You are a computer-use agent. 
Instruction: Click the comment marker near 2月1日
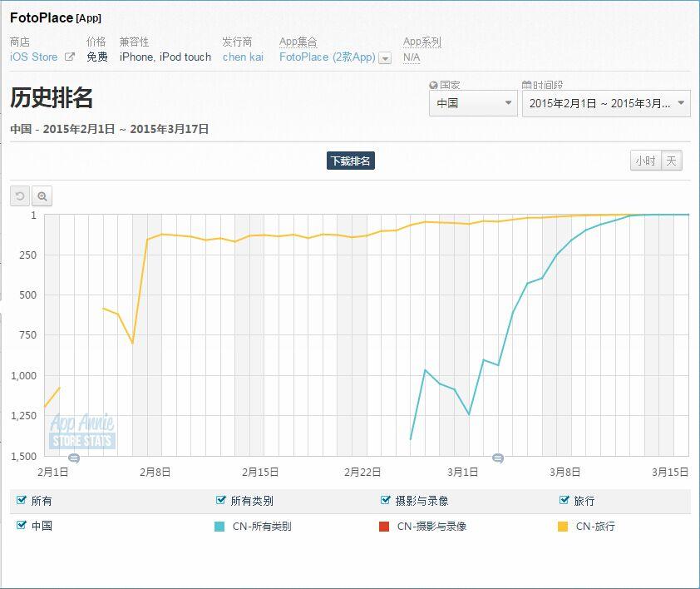(x=74, y=458)
